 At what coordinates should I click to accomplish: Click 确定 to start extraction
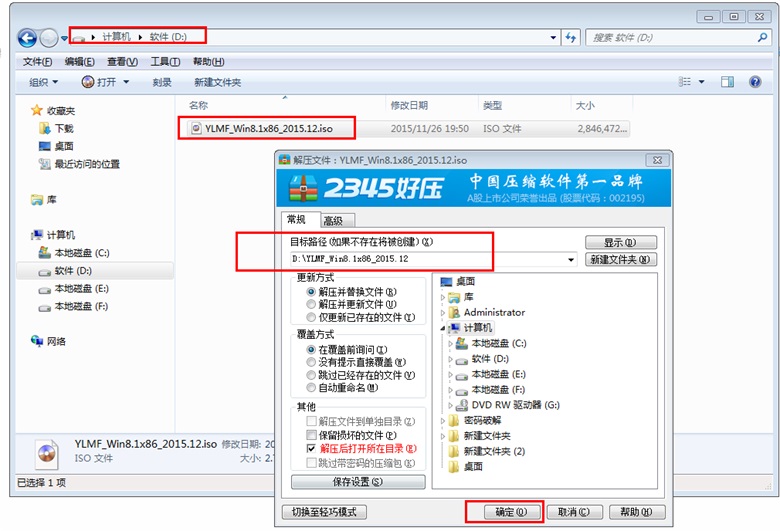pyautogui.click(x=512, y=512)
